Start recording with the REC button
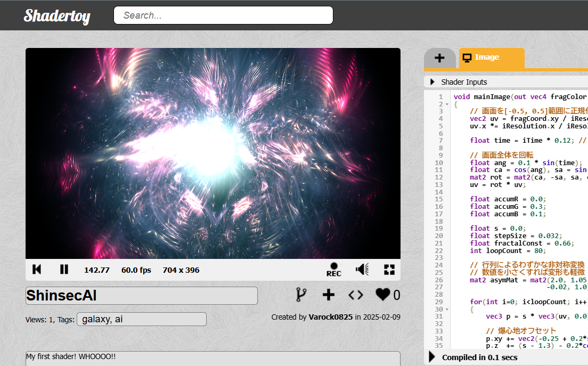Screen dimensions: 588x366 coord(333,270)
